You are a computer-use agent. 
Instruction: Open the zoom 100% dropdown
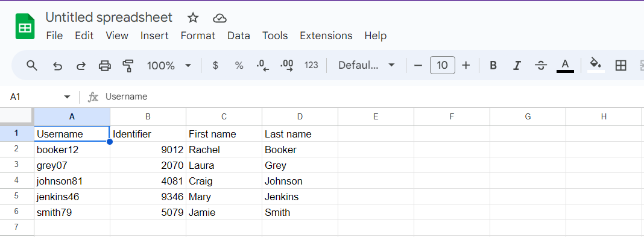169,65
